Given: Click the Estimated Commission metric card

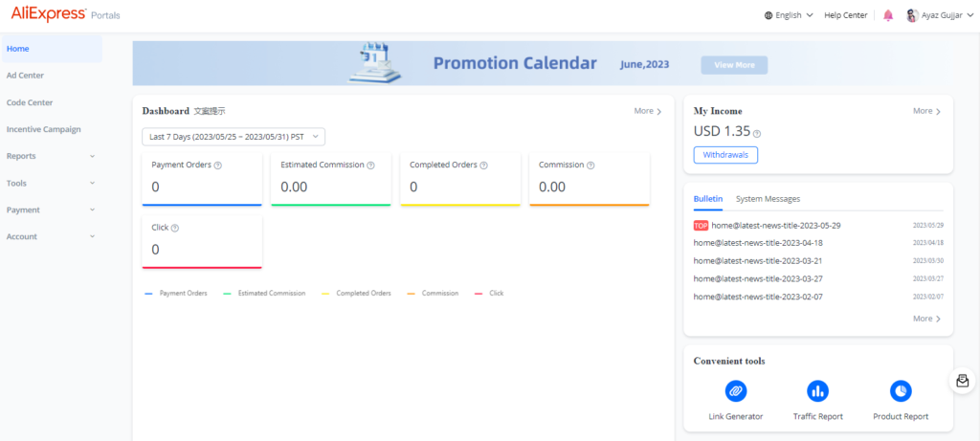Looking at the screenshot, I should [330, 179].
